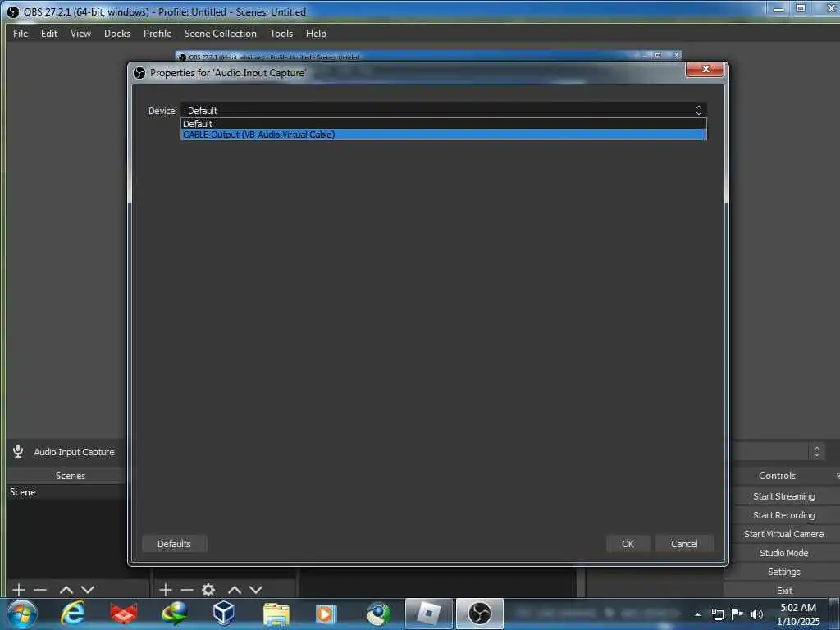Move scene down with arrow icon

point(88,590)
